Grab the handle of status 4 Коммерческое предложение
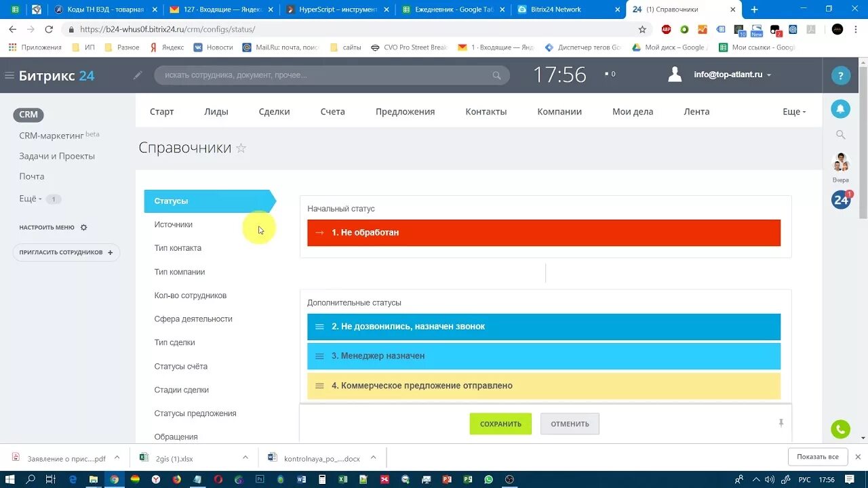The width and height of the screenshot is (868, 488). (319, 386)
